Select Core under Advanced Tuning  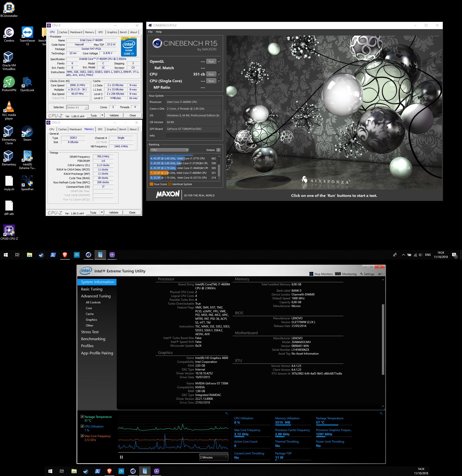[x=89, y=308]
